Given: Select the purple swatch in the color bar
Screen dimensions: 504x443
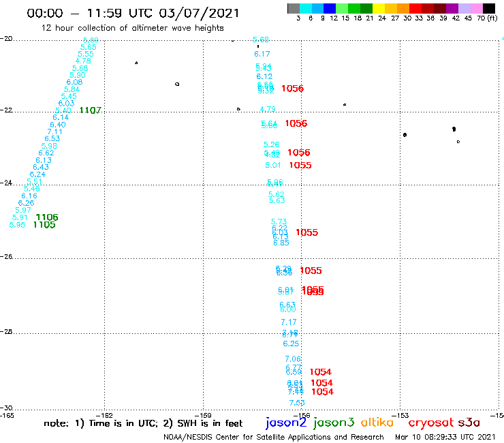Looking at the screenshot, I should 452,8.
